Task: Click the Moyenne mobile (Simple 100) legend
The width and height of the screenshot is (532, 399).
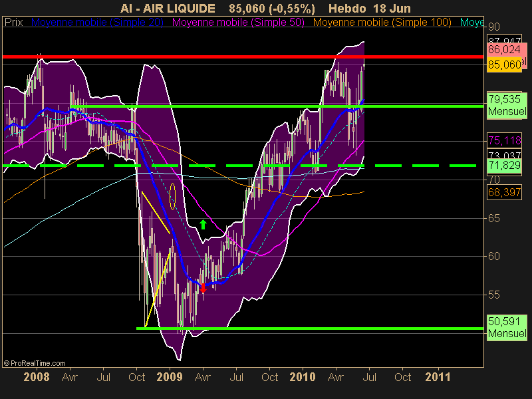Action: (x=382, y=23)
